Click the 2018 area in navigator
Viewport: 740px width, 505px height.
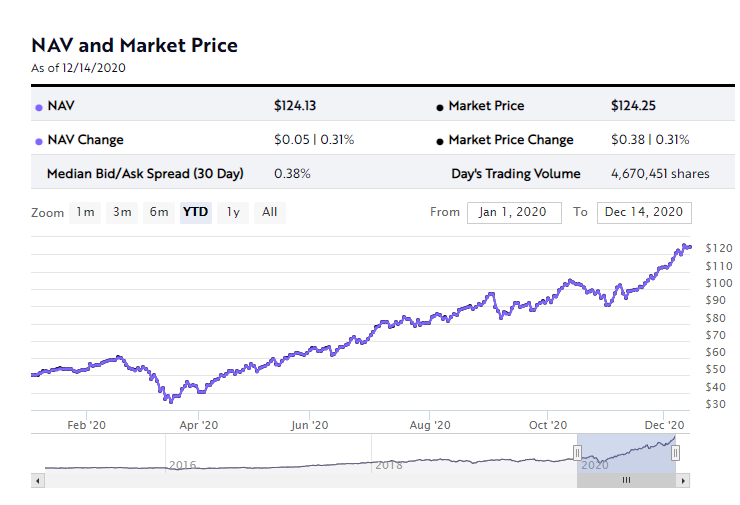pyautogui.click(x=388, y=465)
